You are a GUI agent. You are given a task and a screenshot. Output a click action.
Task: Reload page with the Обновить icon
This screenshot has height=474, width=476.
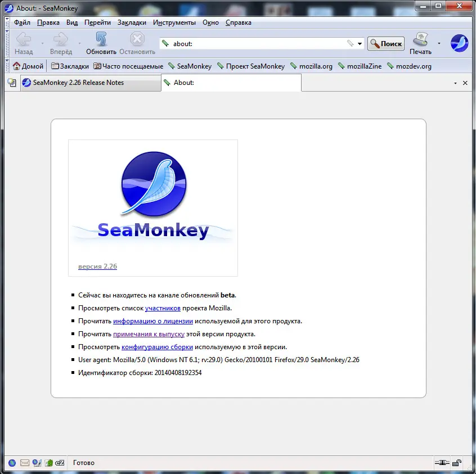[101, 39]
